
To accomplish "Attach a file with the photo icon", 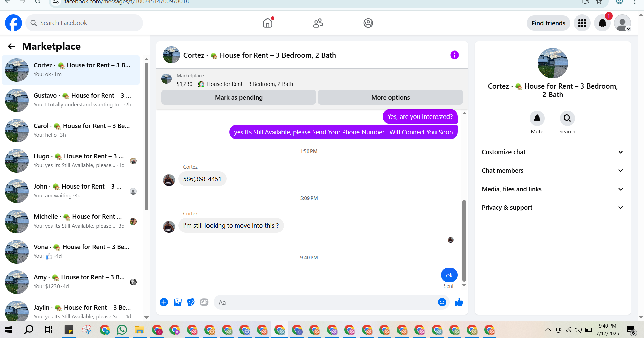I will click(178, 302).
